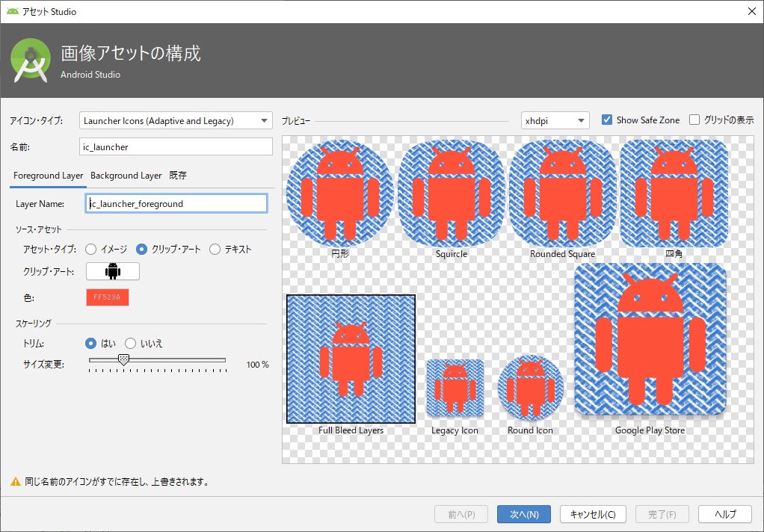
Task: Select the Rounded Square preview icon
Action: (x=562, y=193)
